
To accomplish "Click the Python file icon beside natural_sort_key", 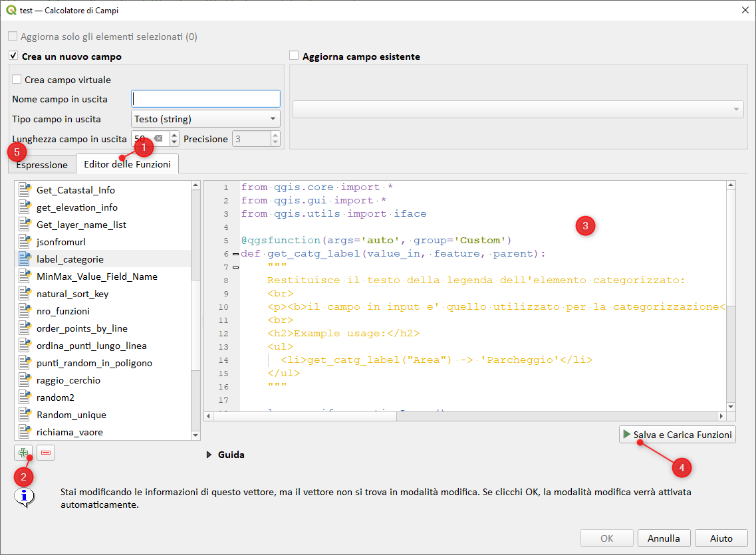I will pyautogui.click(x=25, y=294).
